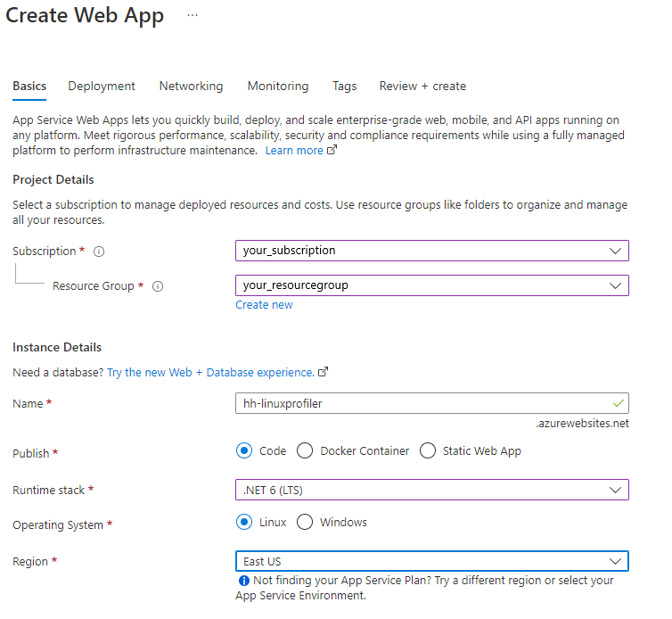Select Linux as the operating system
This screenshot has width=672, height=619.
click(x=245, y=522)
